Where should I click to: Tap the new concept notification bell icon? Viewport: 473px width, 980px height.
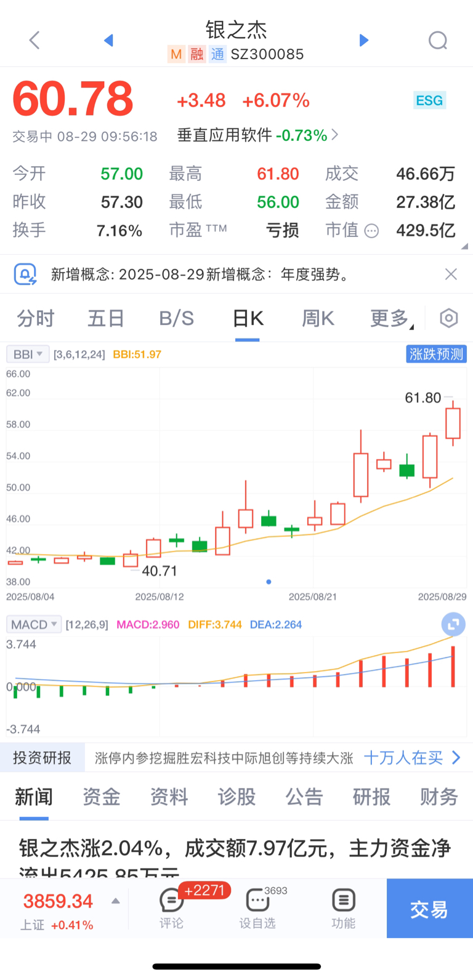point(25,274)
